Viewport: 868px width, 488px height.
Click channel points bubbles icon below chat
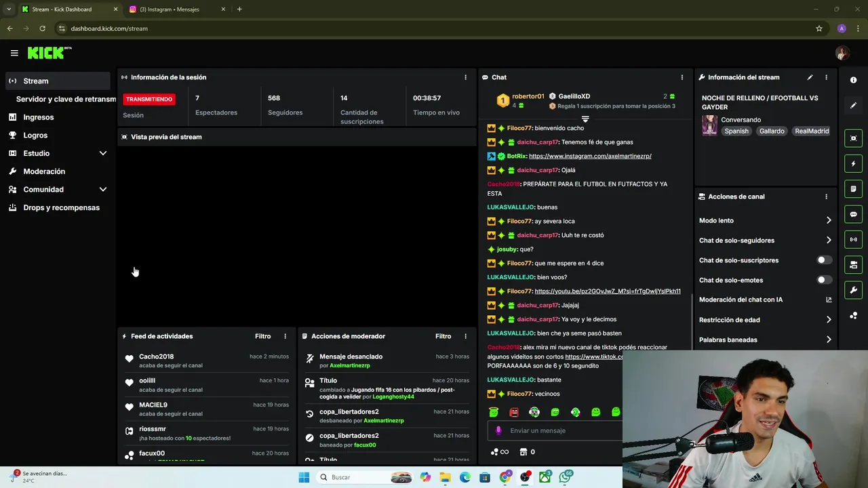click(x=494, y=452)
